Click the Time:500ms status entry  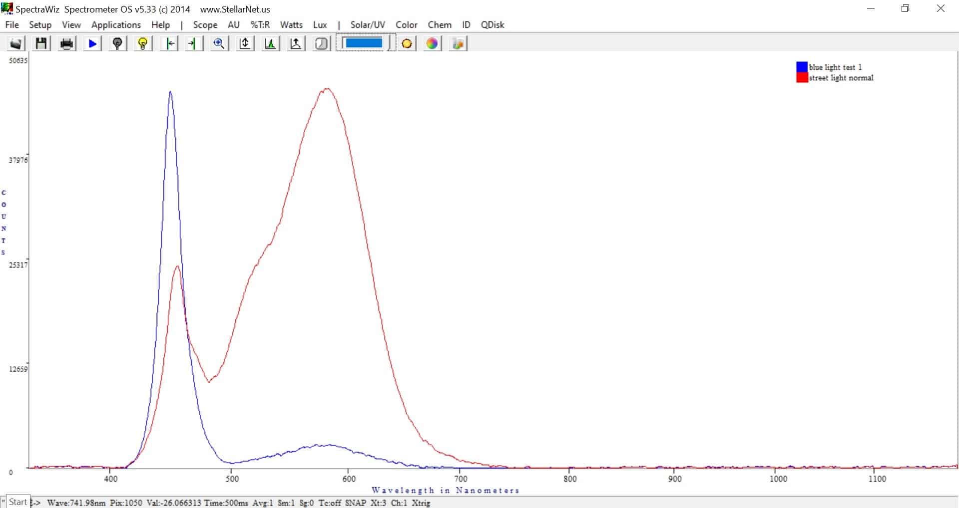click(226, 503)
